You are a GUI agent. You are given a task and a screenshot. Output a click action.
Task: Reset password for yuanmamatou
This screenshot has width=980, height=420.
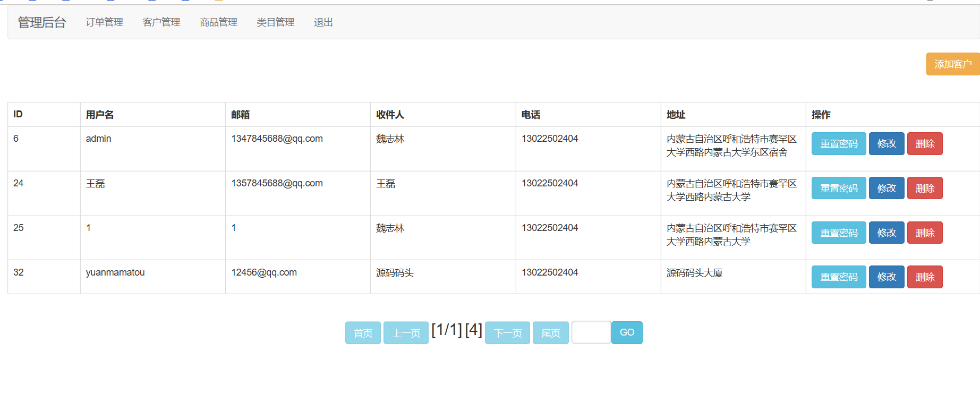pos(838,277)
